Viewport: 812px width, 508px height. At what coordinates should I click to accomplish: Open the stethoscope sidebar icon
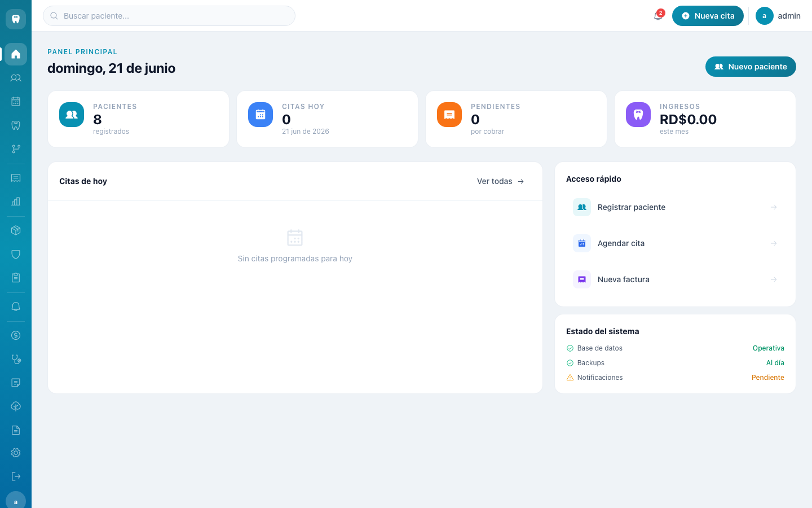click(x=16, y=359)
